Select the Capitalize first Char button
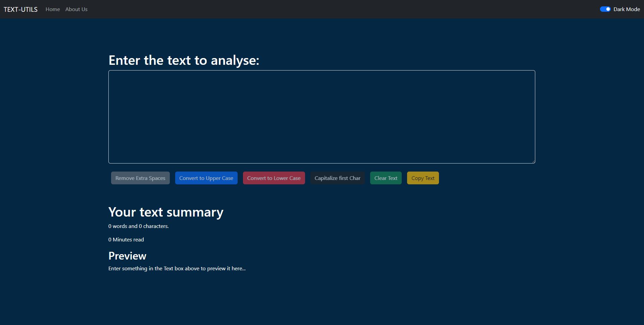 [x=337, y=178]
